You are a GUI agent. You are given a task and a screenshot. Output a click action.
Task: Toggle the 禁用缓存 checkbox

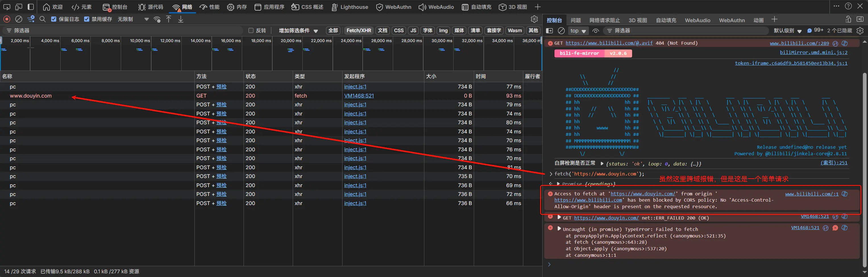[x=87, y=19]
